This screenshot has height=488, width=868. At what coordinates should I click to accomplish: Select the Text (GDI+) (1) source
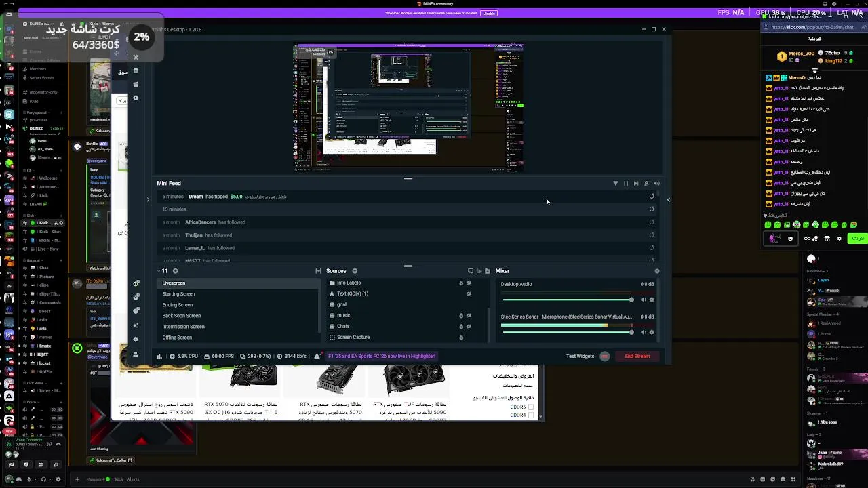(x=352, y=293)
